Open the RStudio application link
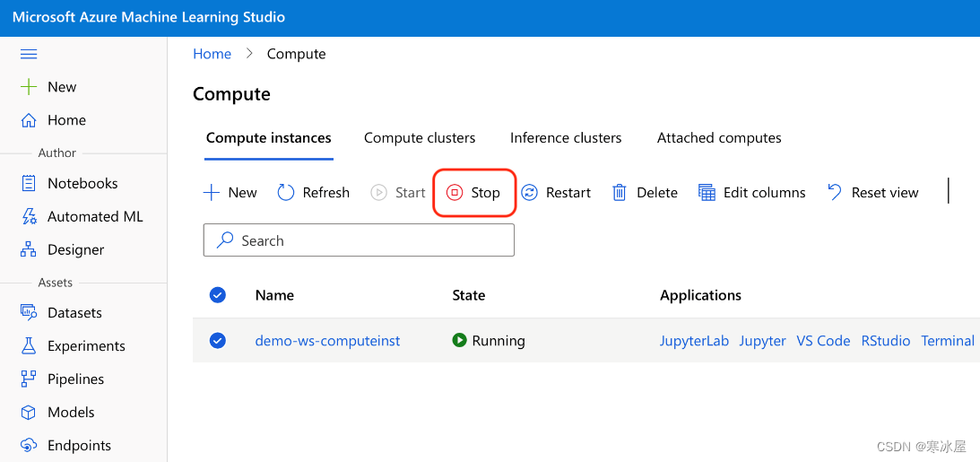 [x=886, y=341]
